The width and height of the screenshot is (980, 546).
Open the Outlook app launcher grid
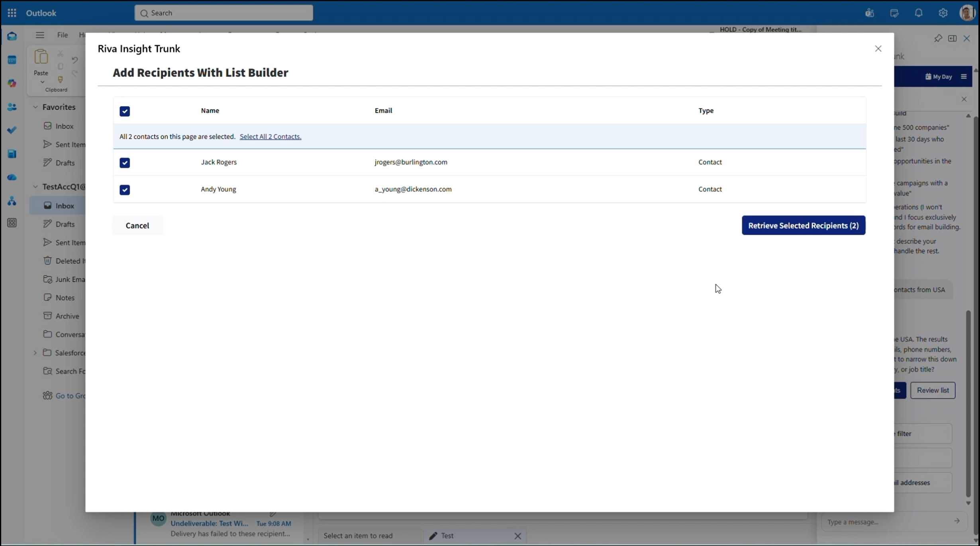click(x=12, y=13)
